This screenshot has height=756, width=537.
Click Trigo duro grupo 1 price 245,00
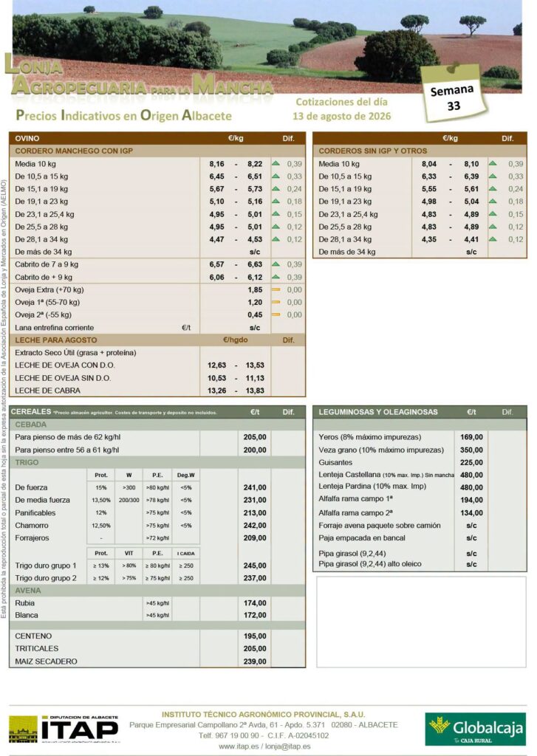coord(255,566)
